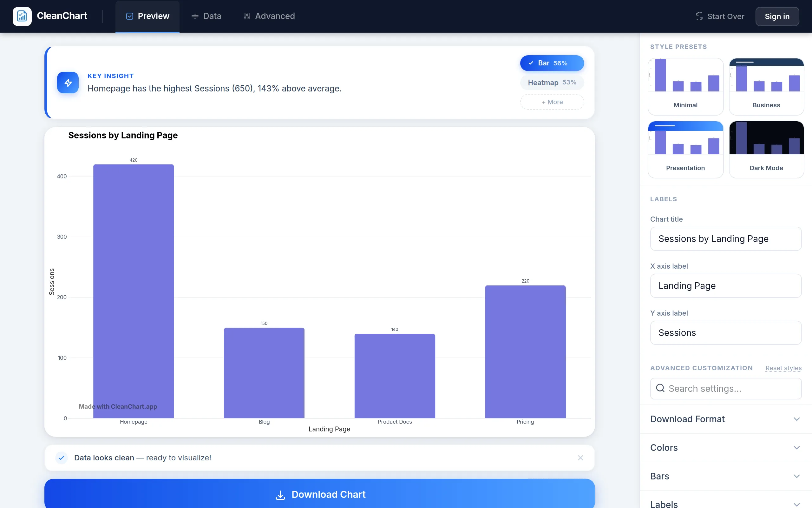Screen dimensions: 812x508
Task: Expand the Colors section
Action: 726,448
